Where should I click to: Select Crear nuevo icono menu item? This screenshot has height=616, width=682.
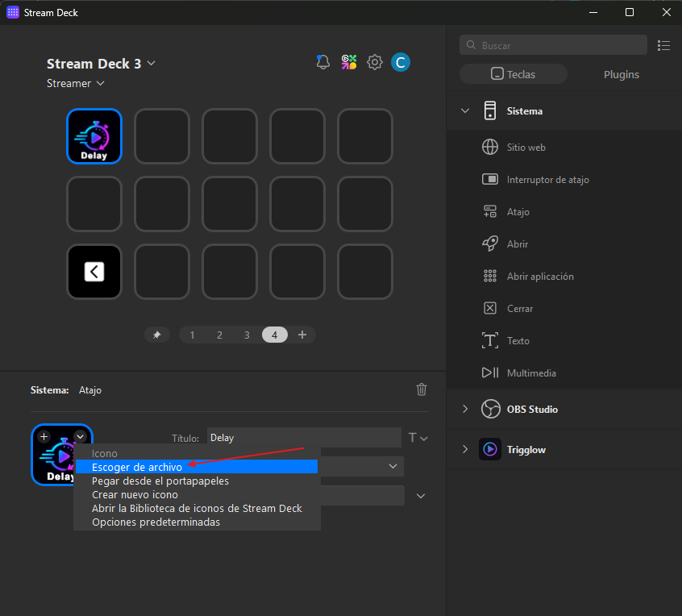pos(197,494)
